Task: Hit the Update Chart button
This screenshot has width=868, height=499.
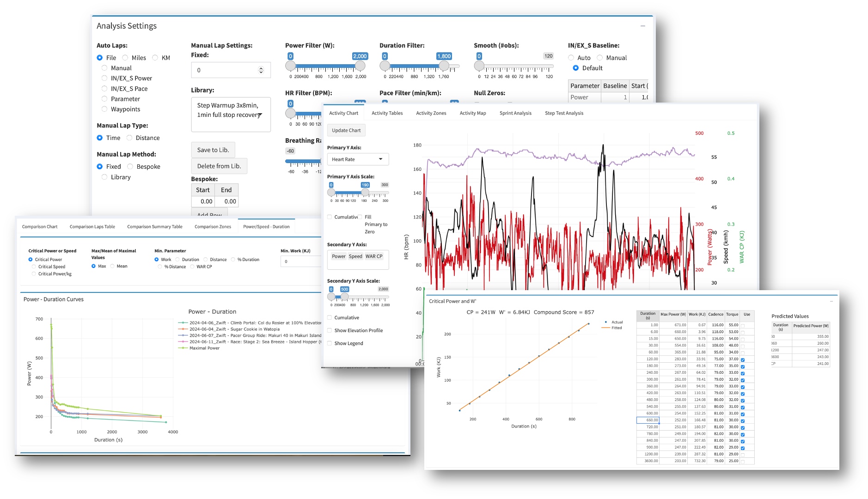Action: pyautogui.click(x=346, y=130)
